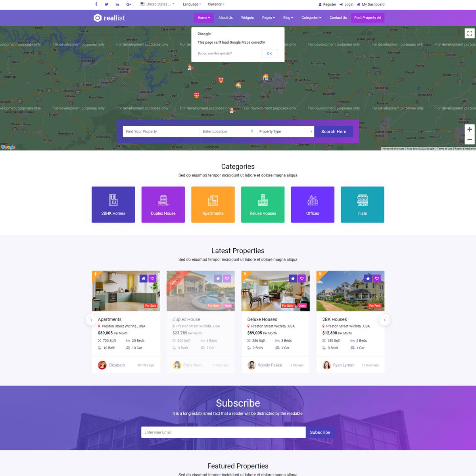Zoom out the map with minus button

(x=469, y=140)
